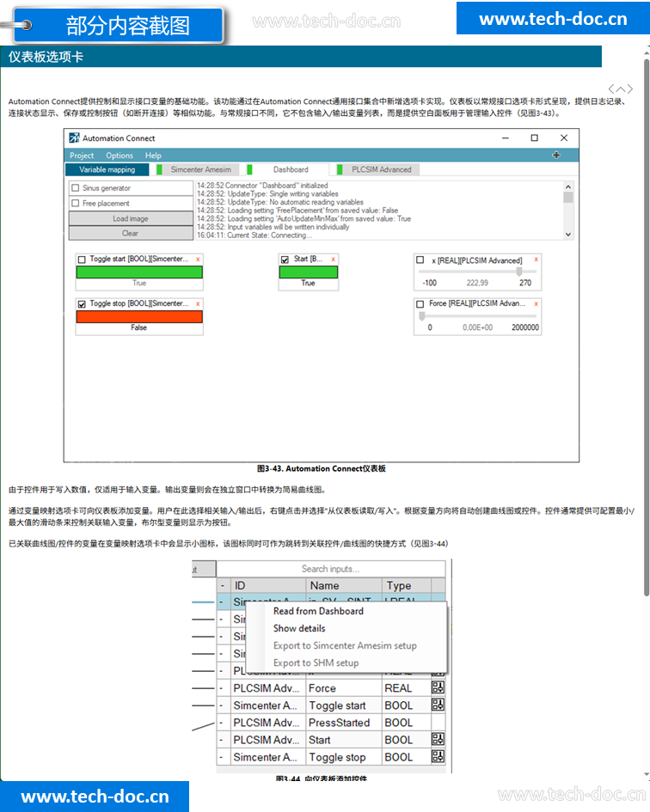Open the www.tech-doc.cn banner top right
This screenshot has width=650, height=812.
553,19
